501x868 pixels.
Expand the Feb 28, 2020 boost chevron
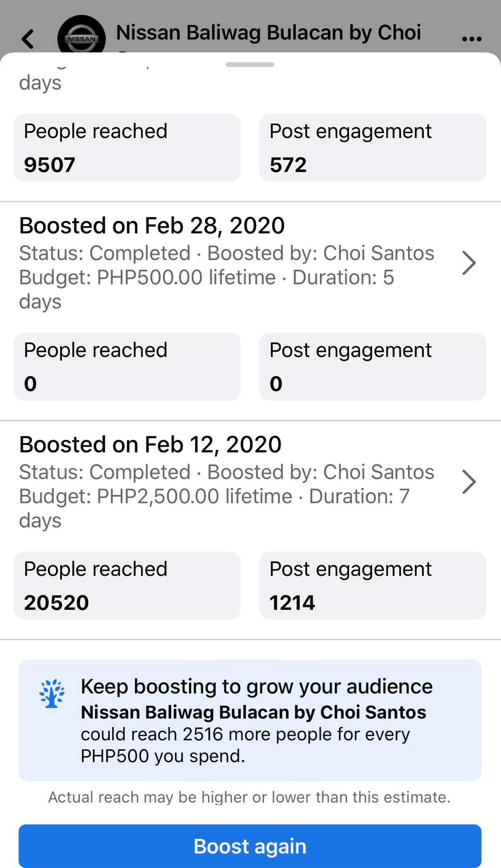[468, 263]
